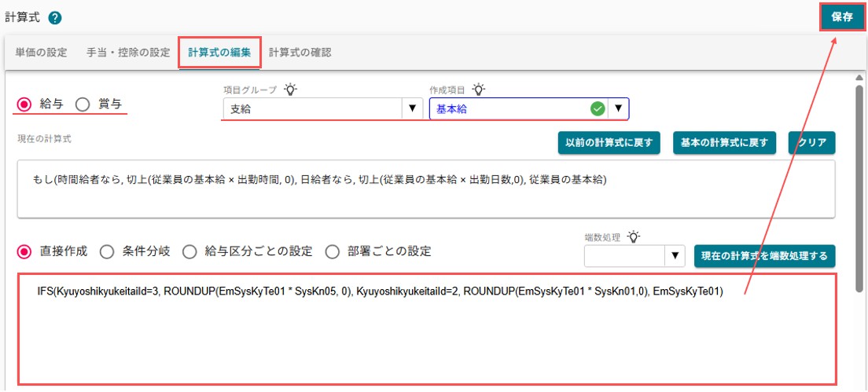
Task: Show the lightbulb hint for 項目グループ
Action: (x=291, y=89)
